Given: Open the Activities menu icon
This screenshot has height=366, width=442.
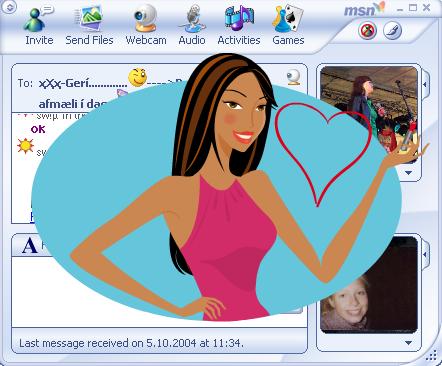Looking at the screenshot, I should [239, 26].
